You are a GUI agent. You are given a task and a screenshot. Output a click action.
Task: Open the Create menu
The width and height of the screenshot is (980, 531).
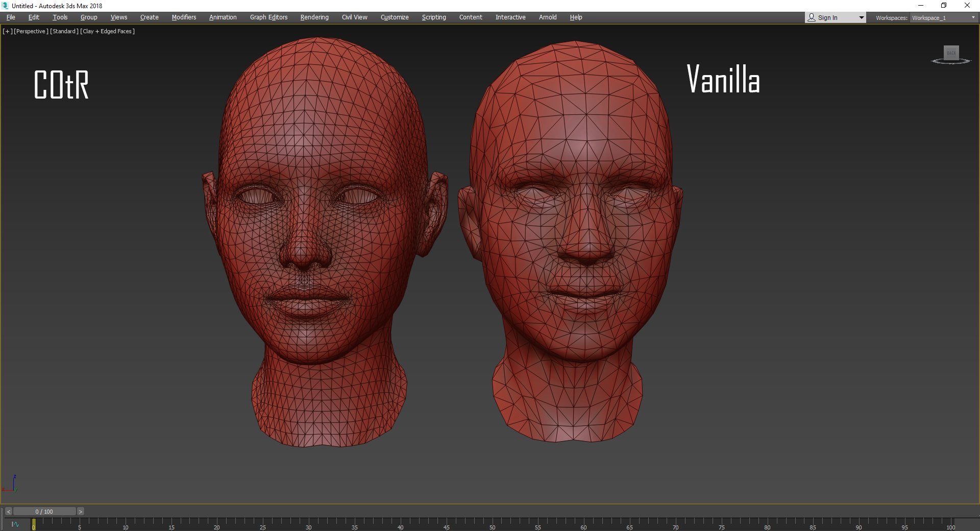click(x=150, y=17)
